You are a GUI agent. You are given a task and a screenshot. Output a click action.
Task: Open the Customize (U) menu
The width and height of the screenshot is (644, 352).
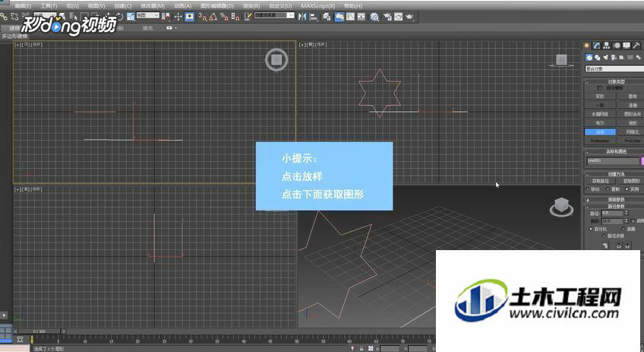click(x=280, y=6)
